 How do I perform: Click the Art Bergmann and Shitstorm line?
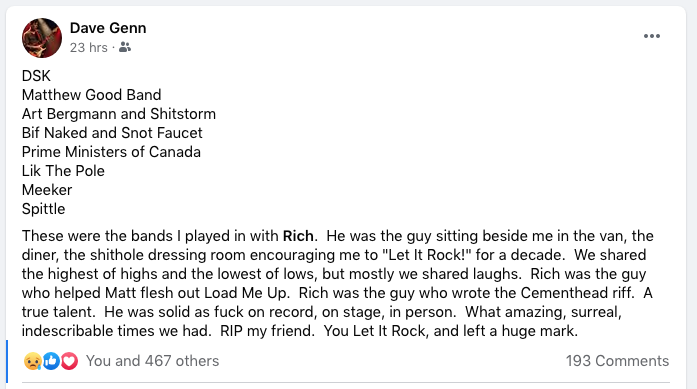click(119, 114)
